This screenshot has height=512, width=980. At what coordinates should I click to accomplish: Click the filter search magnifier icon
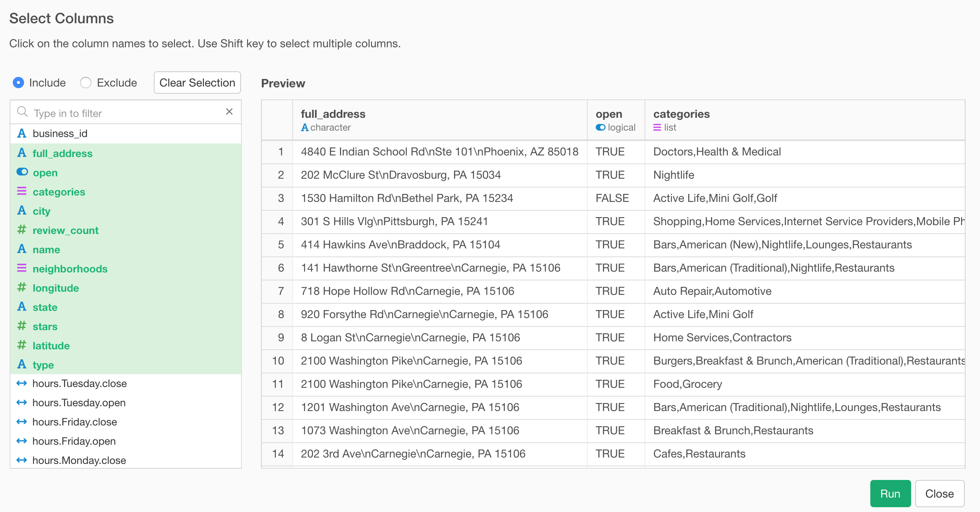coord(22,112)
